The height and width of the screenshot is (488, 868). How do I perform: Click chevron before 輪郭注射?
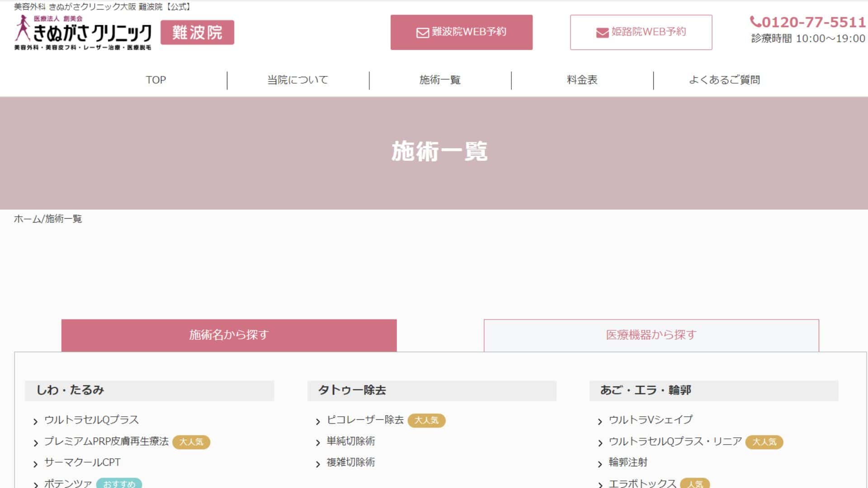[600, 465]
